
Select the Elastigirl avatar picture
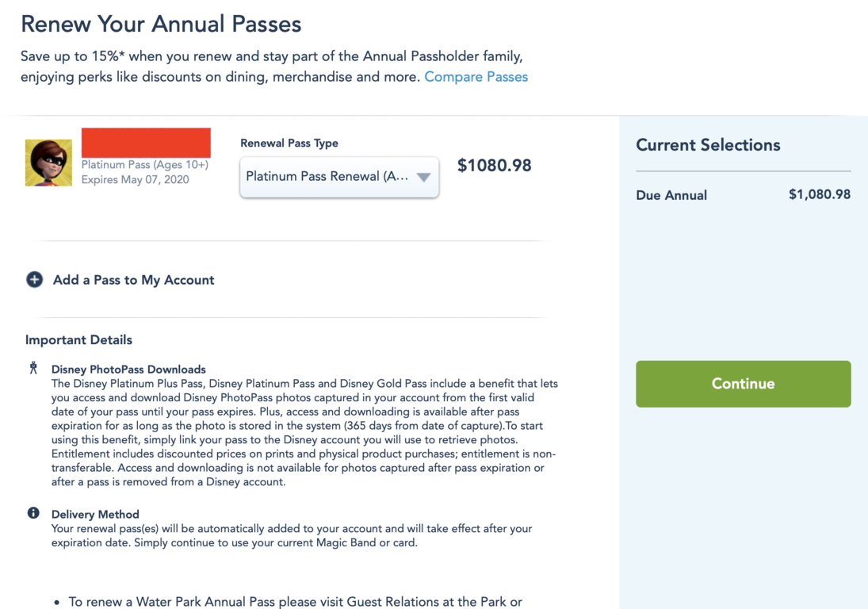(x=48, y=163)
